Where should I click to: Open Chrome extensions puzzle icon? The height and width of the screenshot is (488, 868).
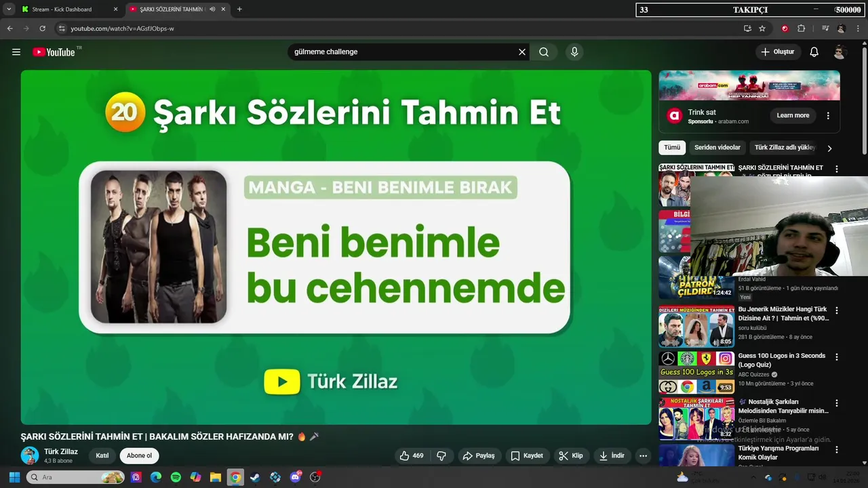[x=802, y=28]
